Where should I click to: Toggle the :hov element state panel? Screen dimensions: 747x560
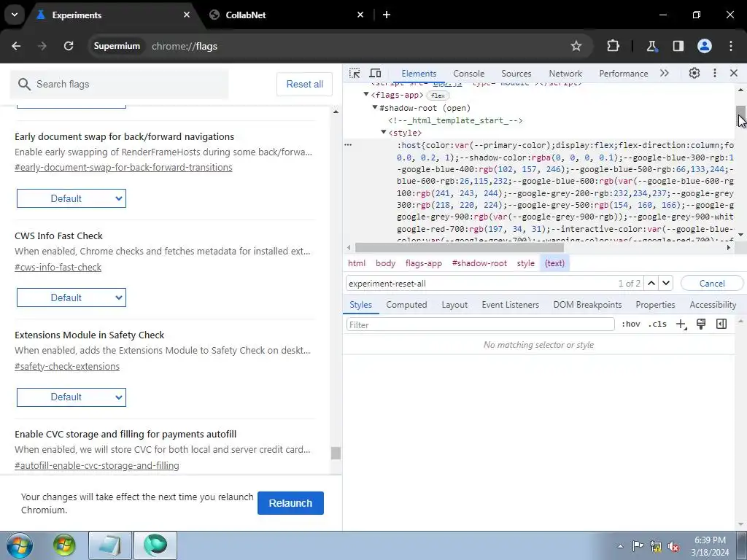click(631, 324)
